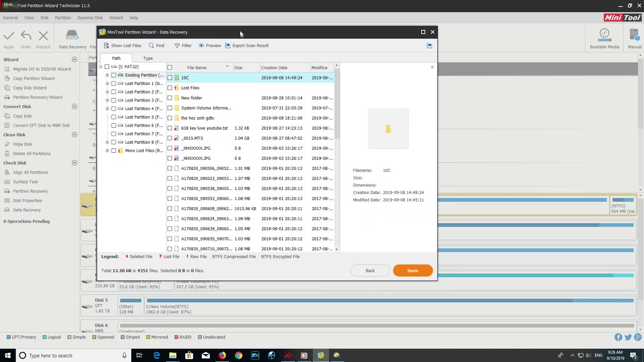Expand Lost Partition 2 node
644x362 pixels.
tap(107, 92)
